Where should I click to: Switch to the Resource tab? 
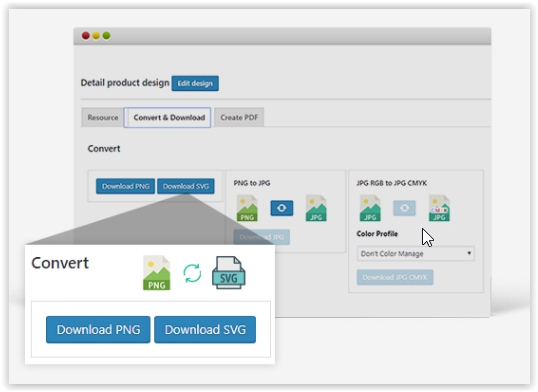pyautogui.click(x=103, y=117)
